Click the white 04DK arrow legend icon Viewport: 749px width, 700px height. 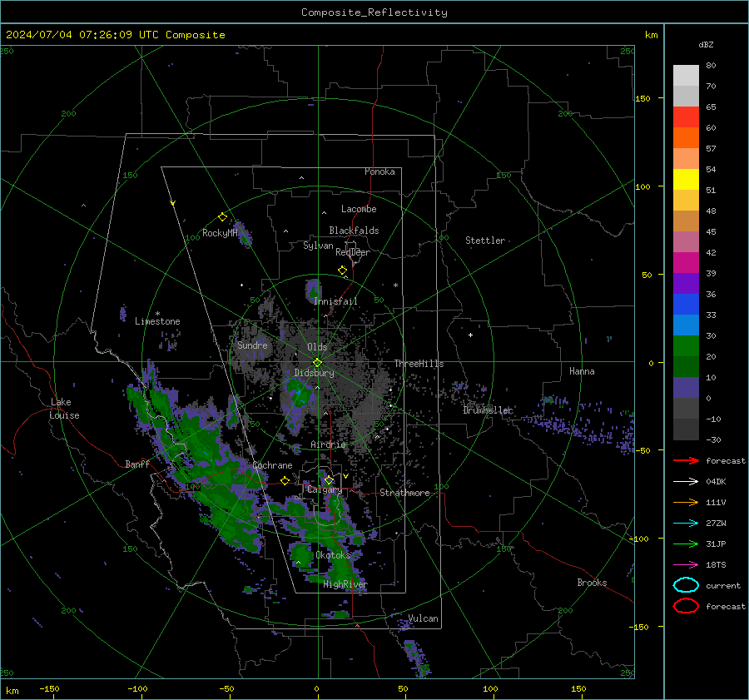[x=686, y=481]
